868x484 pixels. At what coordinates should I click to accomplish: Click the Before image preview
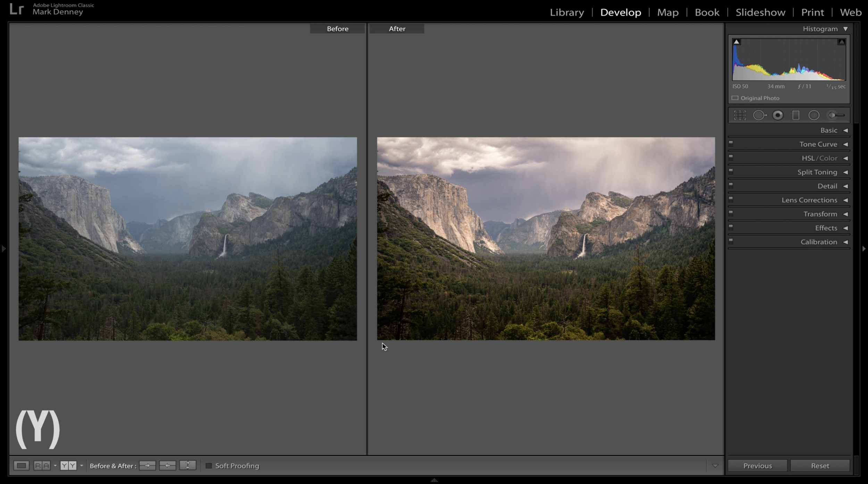tap(187, 239)
